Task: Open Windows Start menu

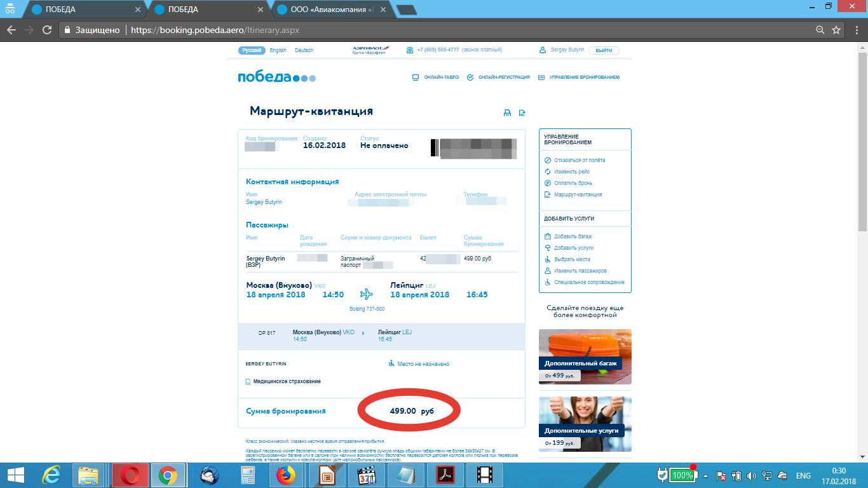Action: tap(15, 475)
